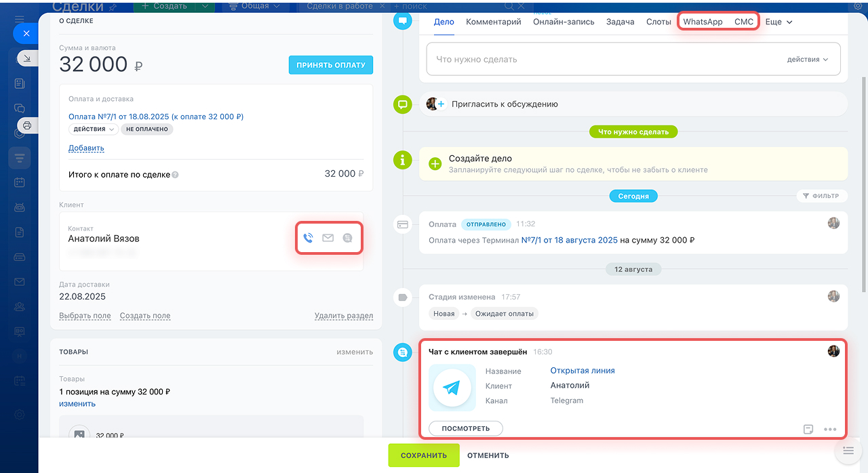The width and height of the screenshot is (868, 473).
Task: Open the three-dots menu in the chat entry
Action: pyautogui.click(x=830, y=429)
